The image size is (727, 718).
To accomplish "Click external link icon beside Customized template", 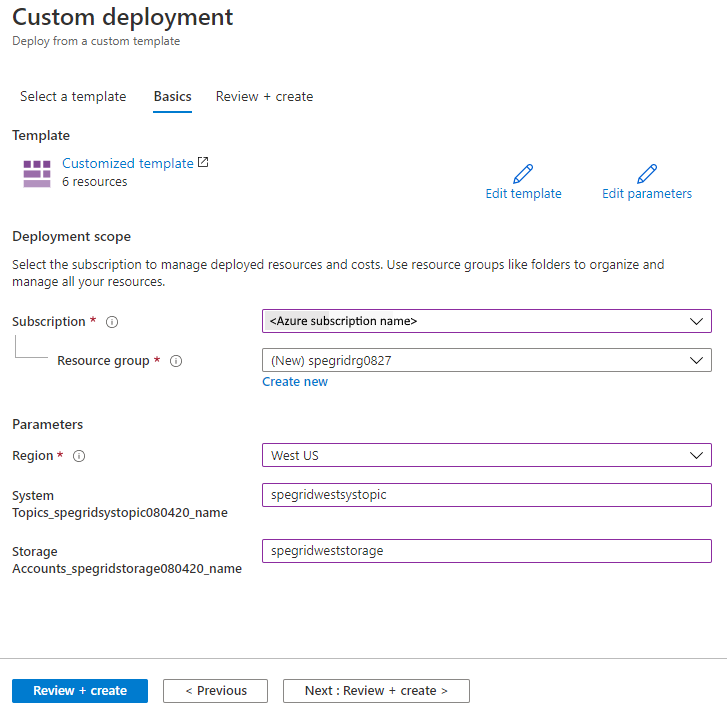I will tap(204, 162).
